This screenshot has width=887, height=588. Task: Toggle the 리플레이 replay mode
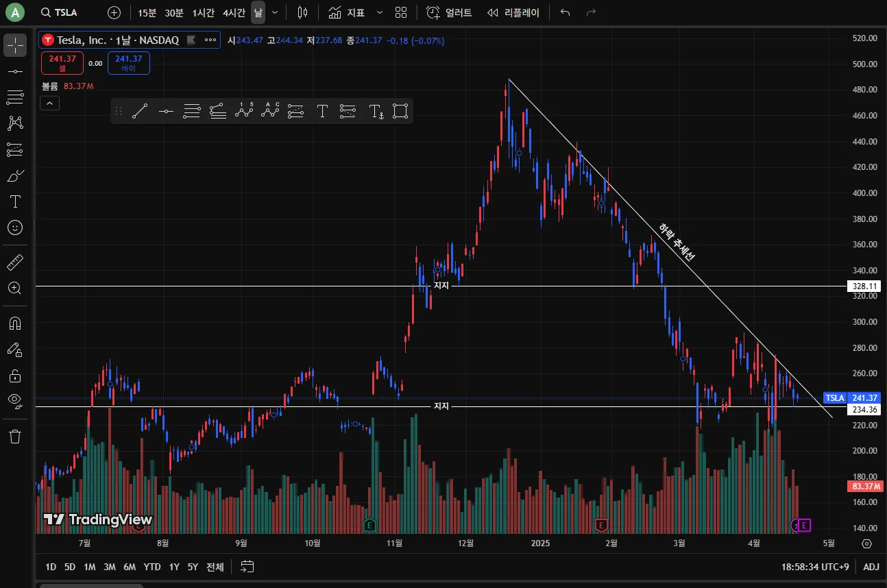[x=513, y=12]
